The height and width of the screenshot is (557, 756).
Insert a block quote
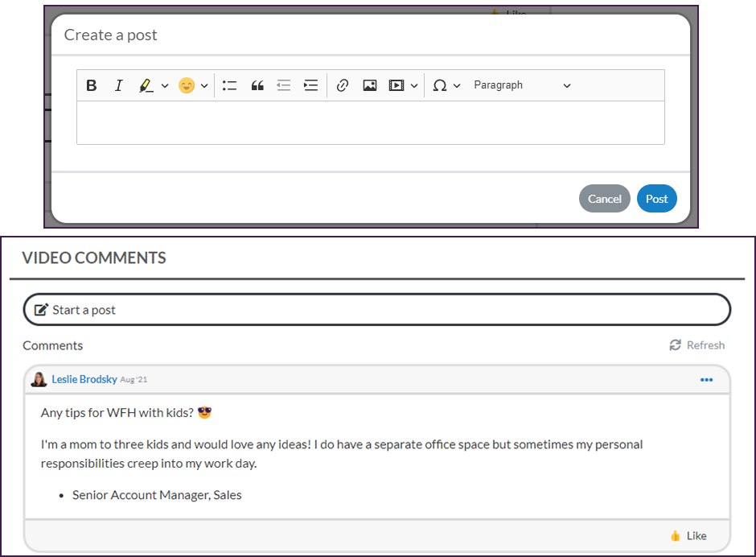tap(257, 85)
